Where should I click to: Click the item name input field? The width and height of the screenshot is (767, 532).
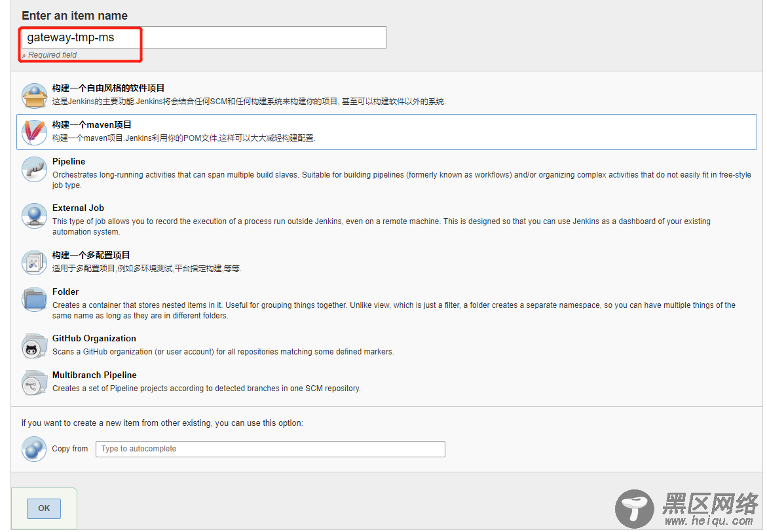pyautogui.click(x=204, y=38)
